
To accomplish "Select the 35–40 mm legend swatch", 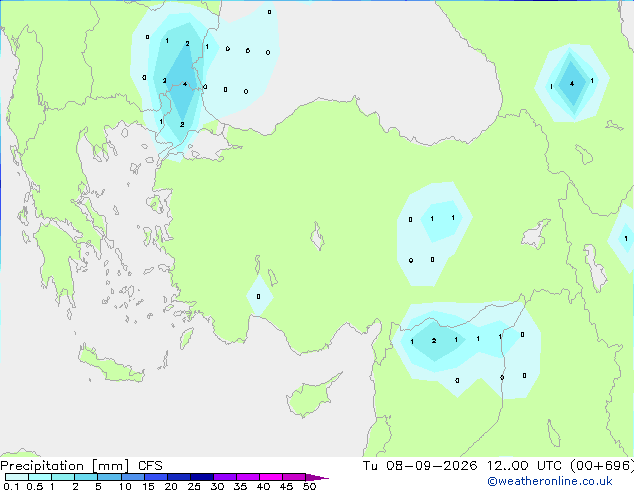I will pyautogui.click(x=248, y=477).
